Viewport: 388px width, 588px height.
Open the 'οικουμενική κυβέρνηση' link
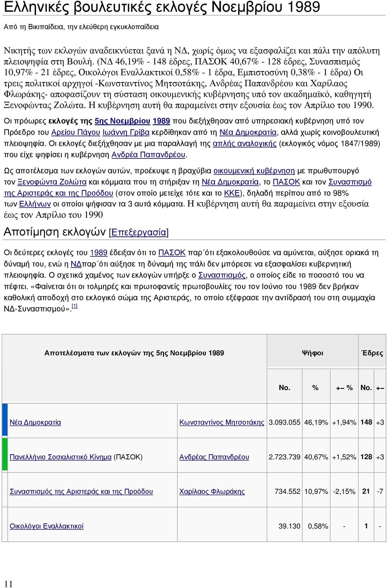(254, 171)
